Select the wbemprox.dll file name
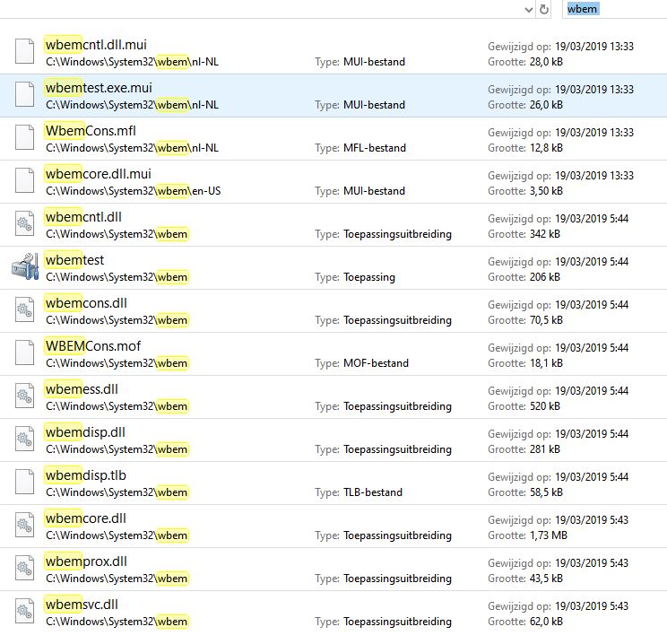667x644 pixels. click(x=86, y=561)
